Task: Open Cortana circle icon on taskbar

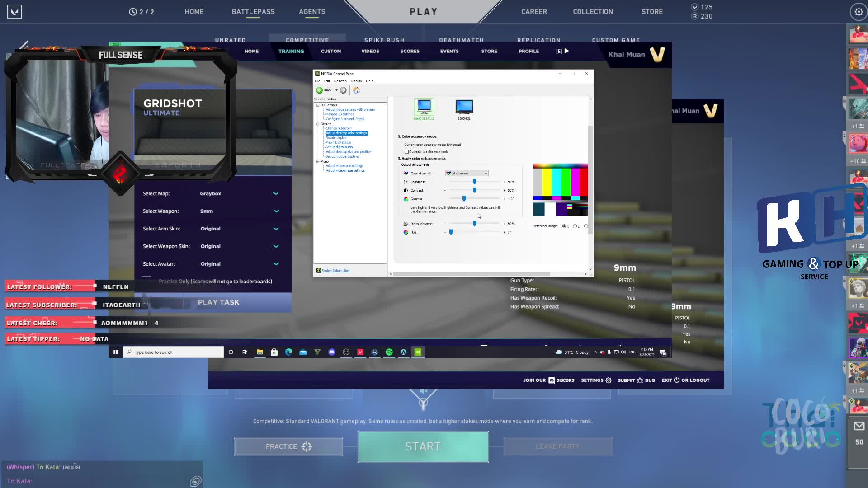Action: (x=231, y=352)
